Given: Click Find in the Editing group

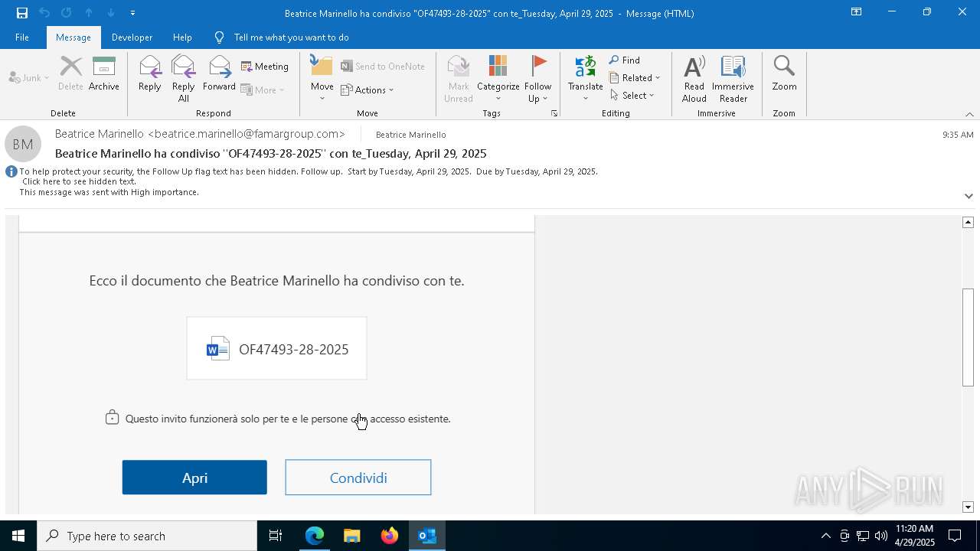Looking at the screenshot, I should pyautogui.click(x=625, y=60).
